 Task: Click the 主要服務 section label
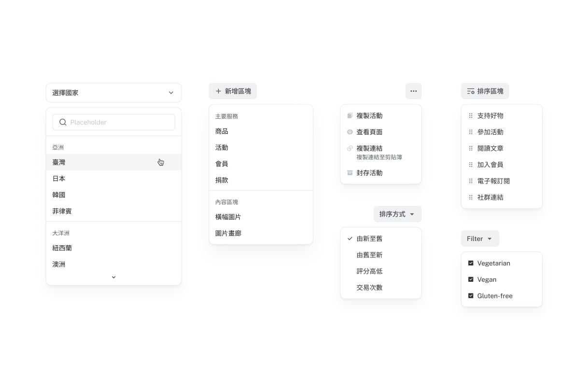[x=227, y=116]
